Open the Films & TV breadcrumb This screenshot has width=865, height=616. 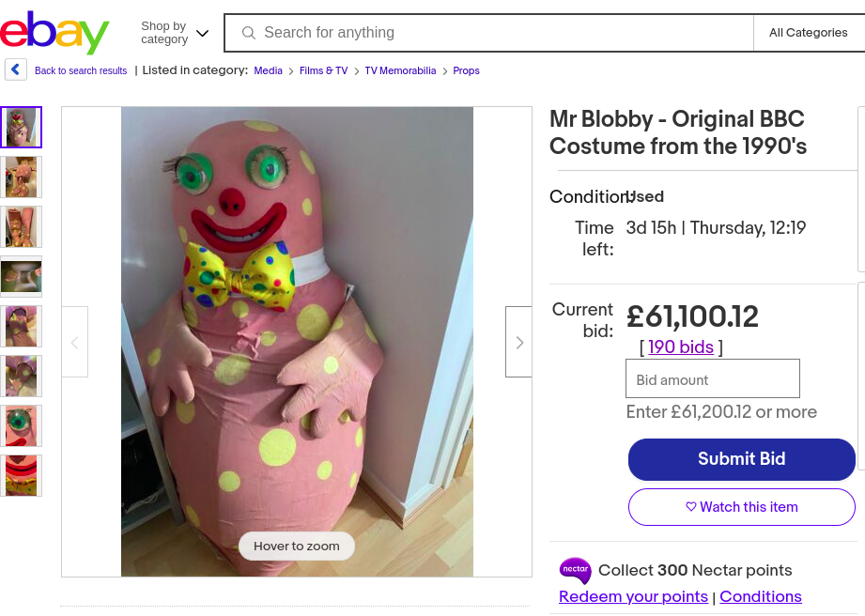pyautogui.click(x=323, y=70)
